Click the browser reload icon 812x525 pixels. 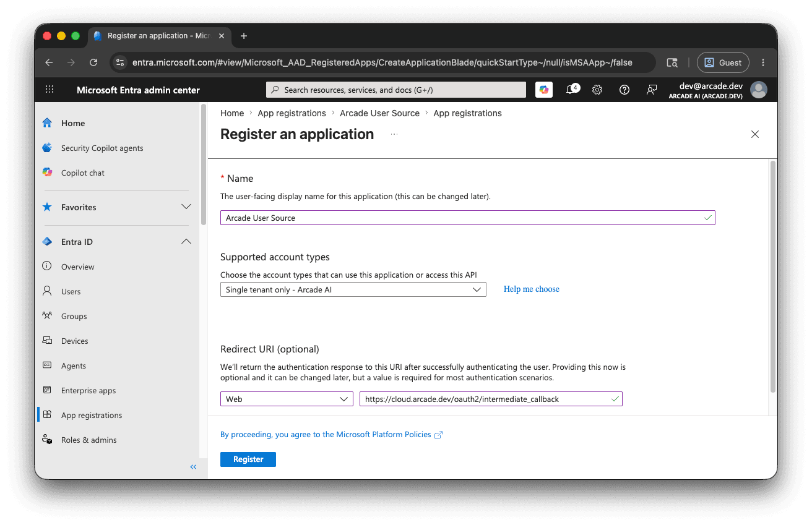[x=93, y=62]
